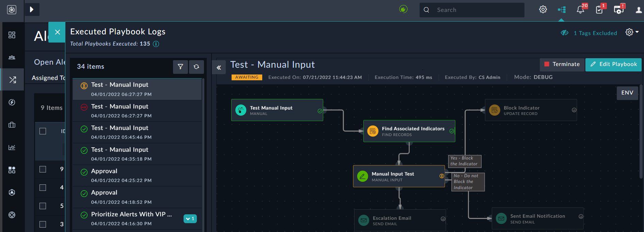The width and height of the screenshot is (644, 232).
Task: Refresh the executed playbook logs list
Action: 197,67
